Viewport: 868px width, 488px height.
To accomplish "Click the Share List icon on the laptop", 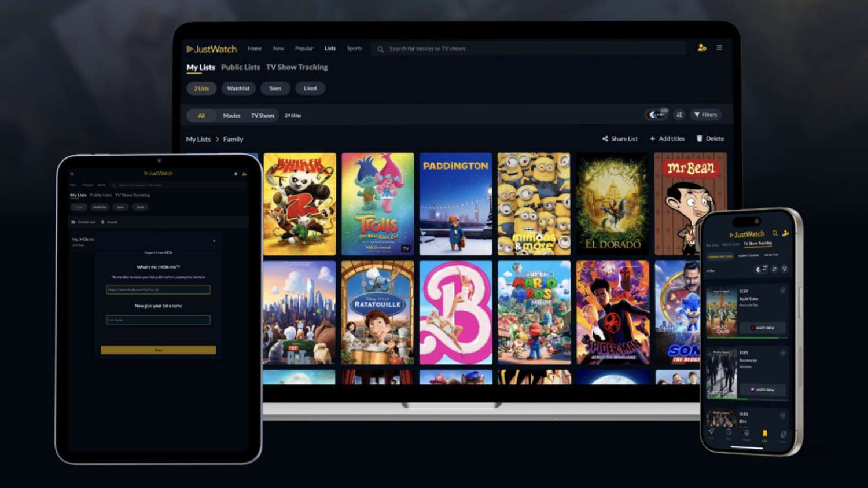I will [605, 139].
